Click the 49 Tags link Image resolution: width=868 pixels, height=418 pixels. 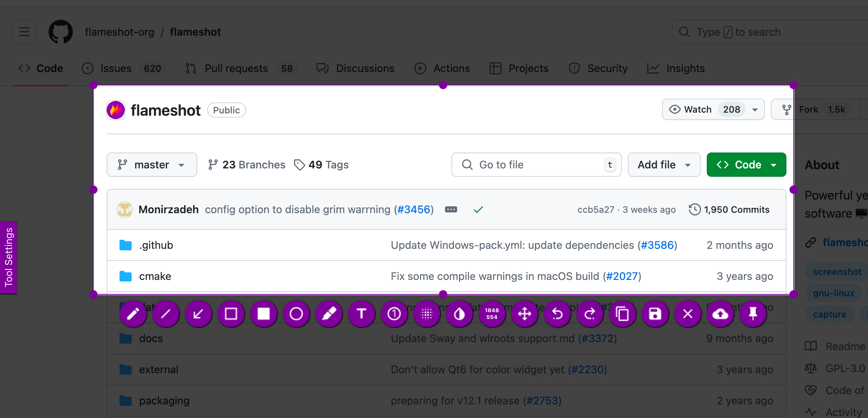click(321, 165)
